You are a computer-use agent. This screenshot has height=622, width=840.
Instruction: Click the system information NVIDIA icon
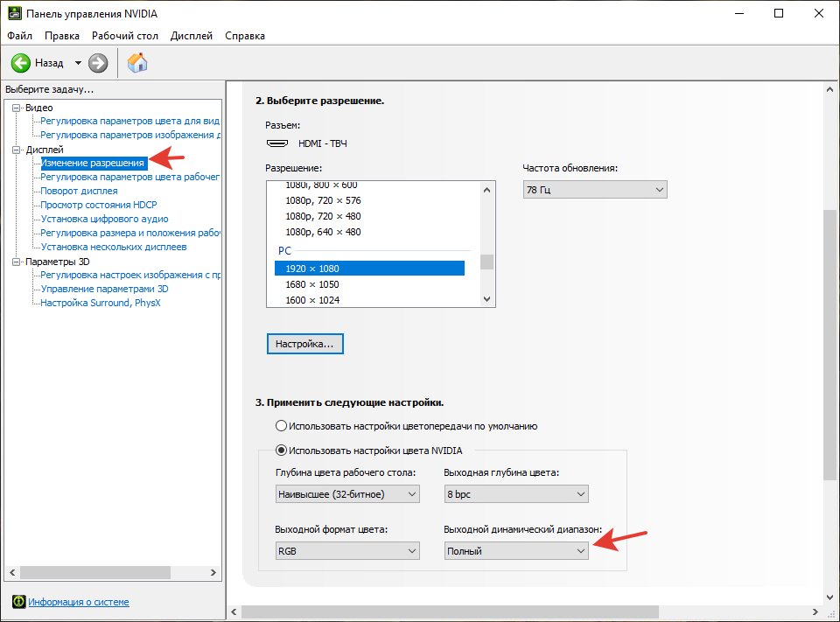[x=18, y=602]
